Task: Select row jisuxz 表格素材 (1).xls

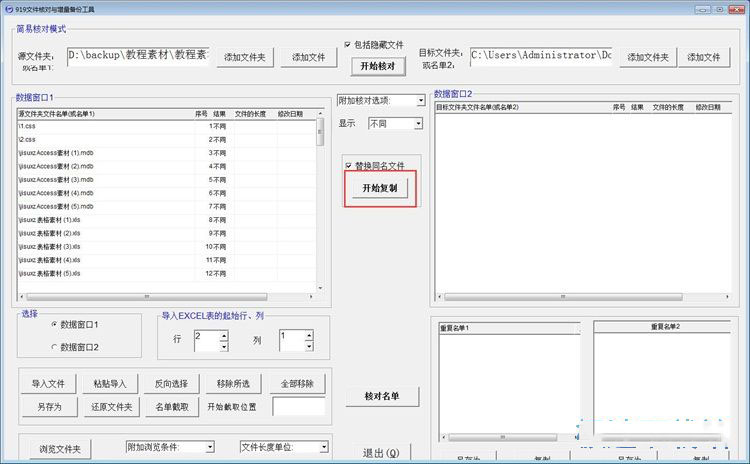Action: [x=166, y=220]
